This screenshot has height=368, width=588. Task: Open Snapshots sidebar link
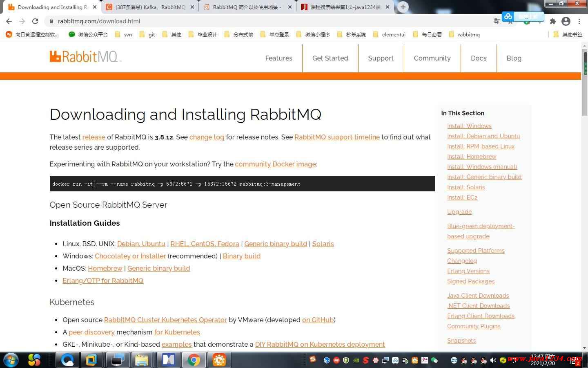tap(461, 341)
